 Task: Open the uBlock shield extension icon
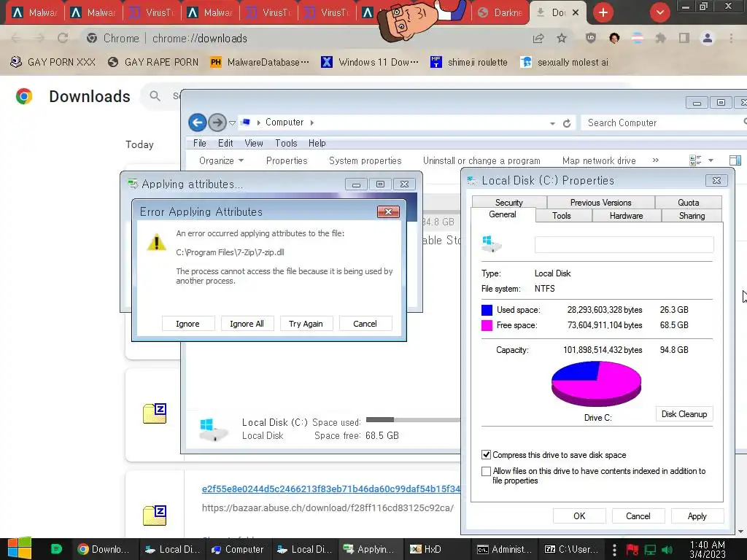tap(591, 38)
